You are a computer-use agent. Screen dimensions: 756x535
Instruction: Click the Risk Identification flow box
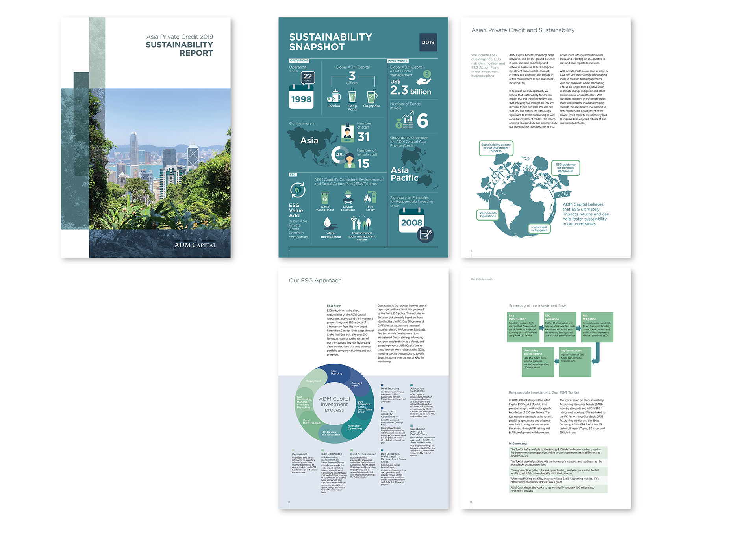tap(523, 327)
